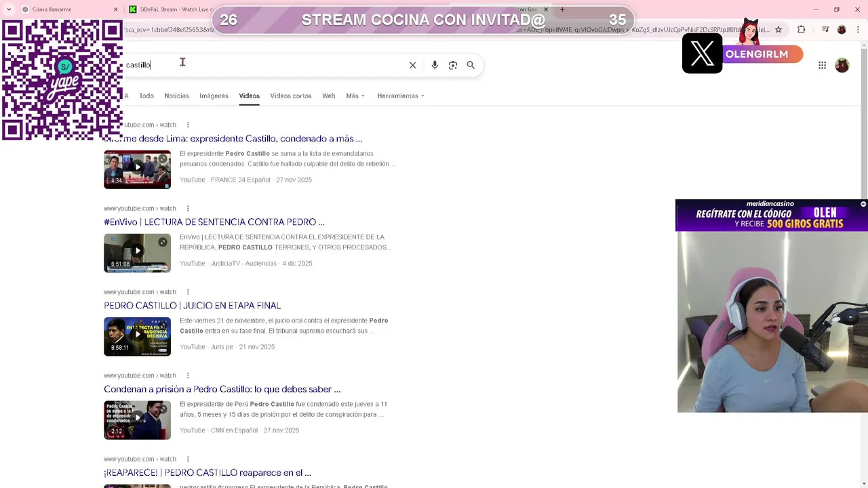Select the Imágenes search filter

coord(214,96)
